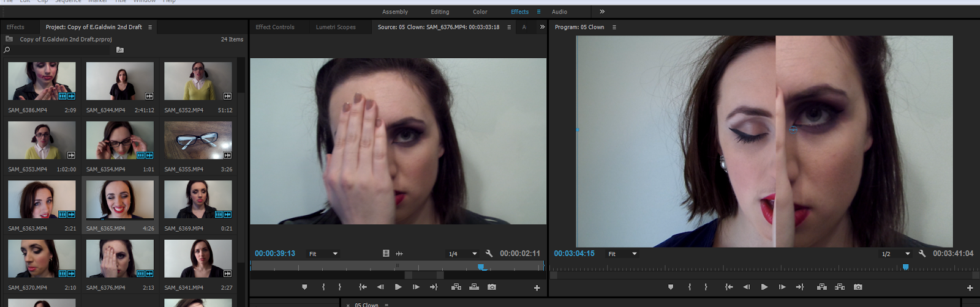Open Source monitor Fit zoom dropdown
The height and width of the screenshot is (307, 980).
pos(323,254)
